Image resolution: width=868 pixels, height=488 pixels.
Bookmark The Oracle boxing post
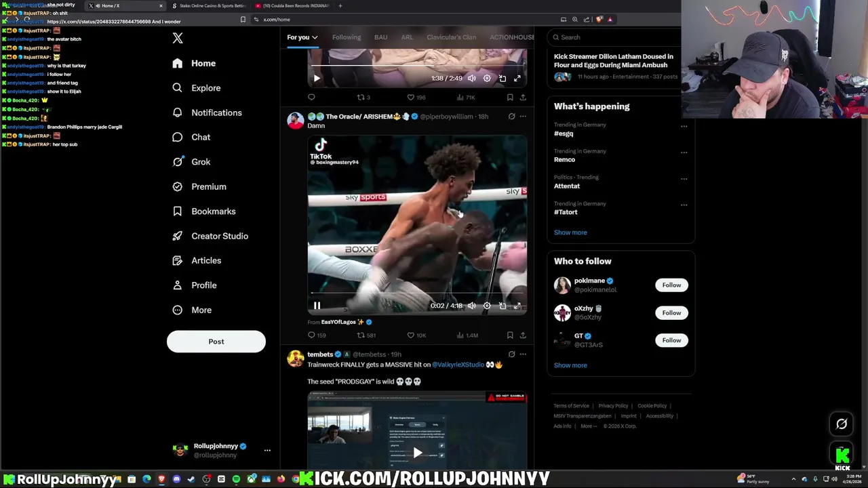click(510, 335)
